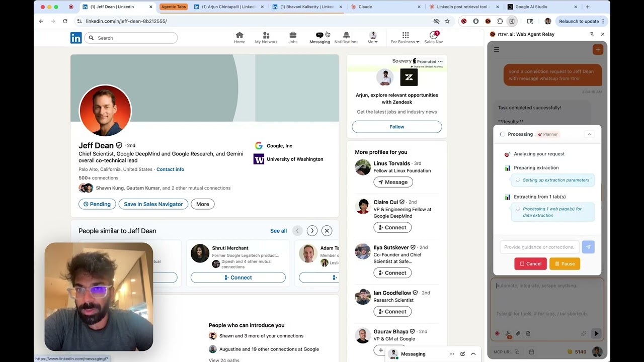The height and width of the screenshot is (362, 644).
Task: Unpin the rtrvr side panel
Action: point(592,34)
